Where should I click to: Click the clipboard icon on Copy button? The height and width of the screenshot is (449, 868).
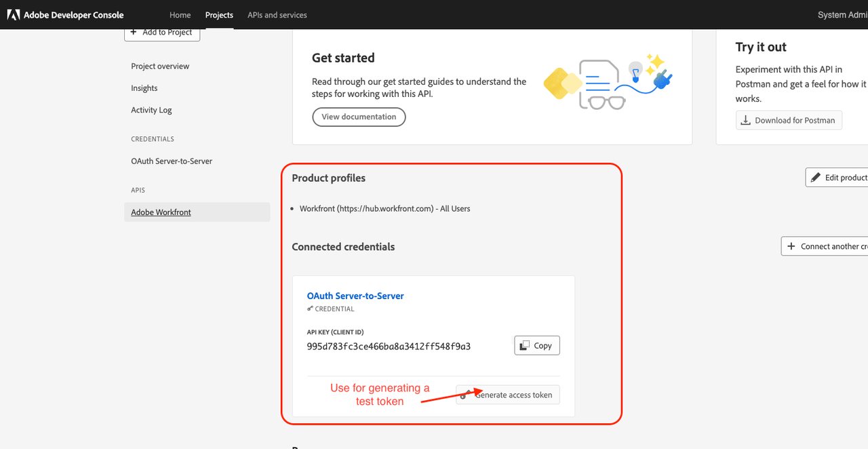(x=524, y=346)
